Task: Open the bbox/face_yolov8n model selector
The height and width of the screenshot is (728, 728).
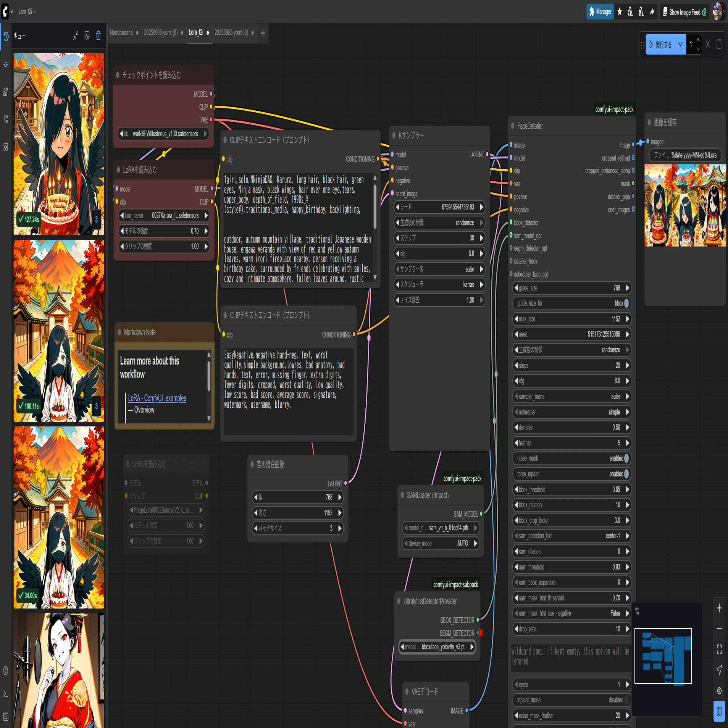Action: pyautogui.click(x=437, y=647)
